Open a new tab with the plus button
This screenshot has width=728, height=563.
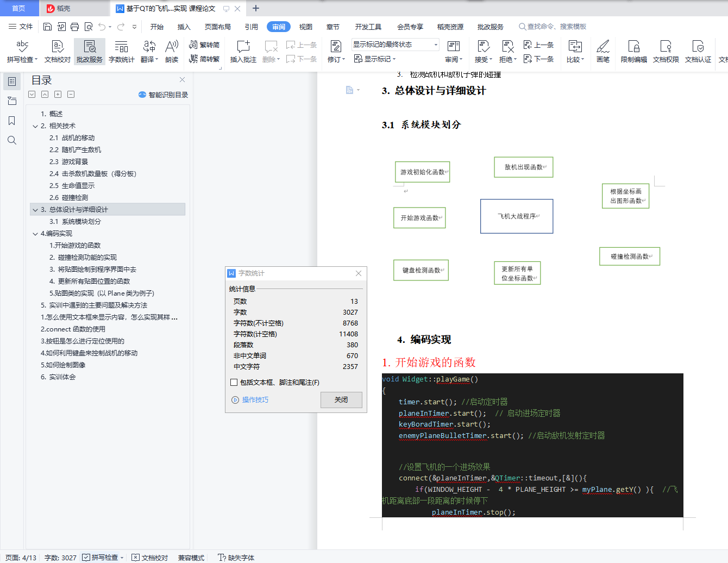(256, 8)
